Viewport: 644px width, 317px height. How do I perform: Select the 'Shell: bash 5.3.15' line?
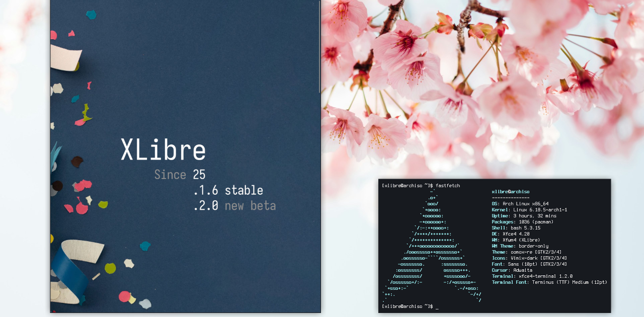click(516, 228)
